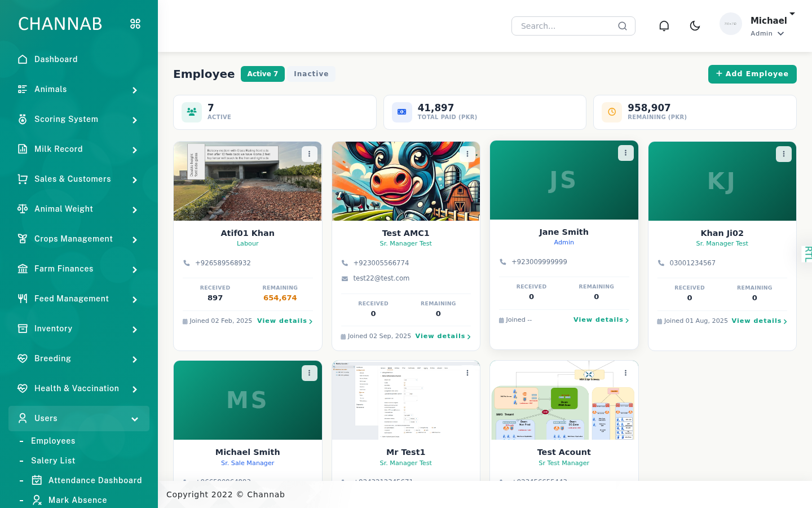Open options menu on Jane Smith card
Screen dimensions: 812x508
point(625,153)
